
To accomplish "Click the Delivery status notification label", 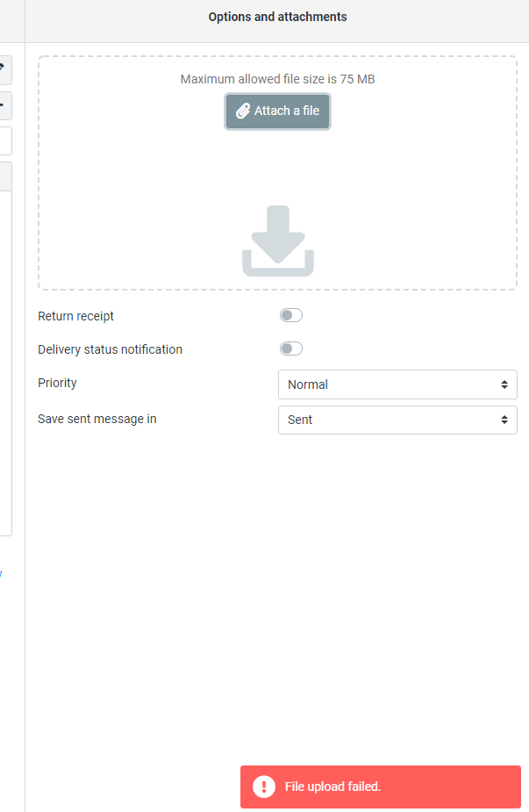I will [111, 349].
